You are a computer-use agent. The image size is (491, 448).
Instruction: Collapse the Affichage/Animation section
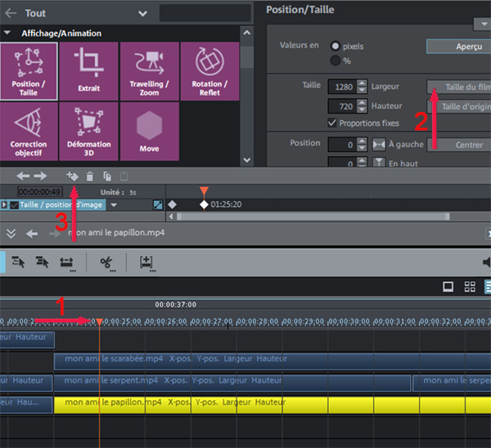(8, 34)
